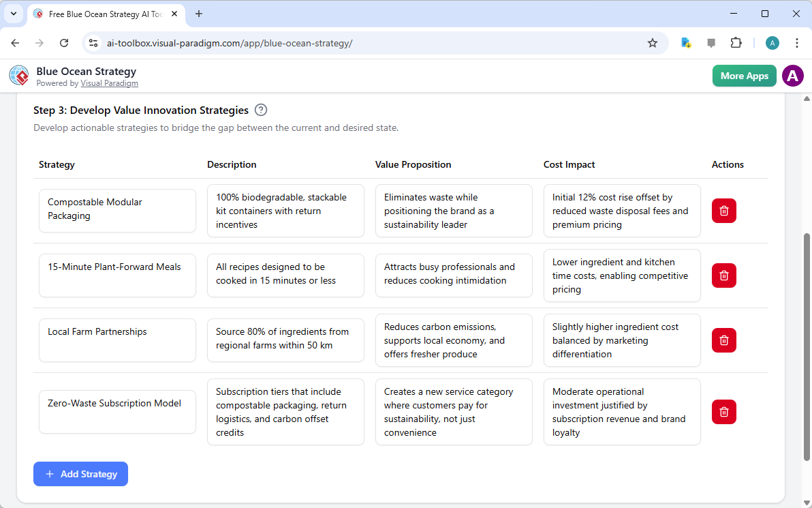Viewport: 812px width, 508px height.
Task: Reload the page
Action: [64, 42]
